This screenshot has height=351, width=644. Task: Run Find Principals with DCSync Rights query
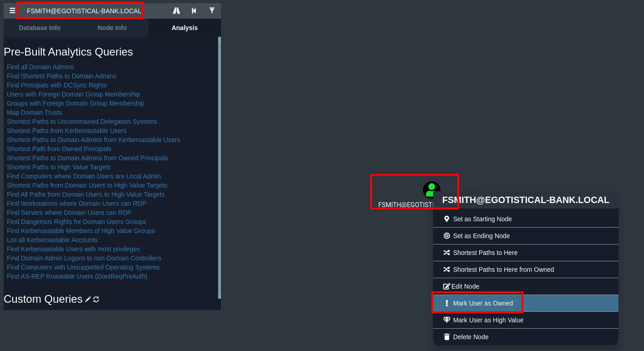click(x=57, y=85)
